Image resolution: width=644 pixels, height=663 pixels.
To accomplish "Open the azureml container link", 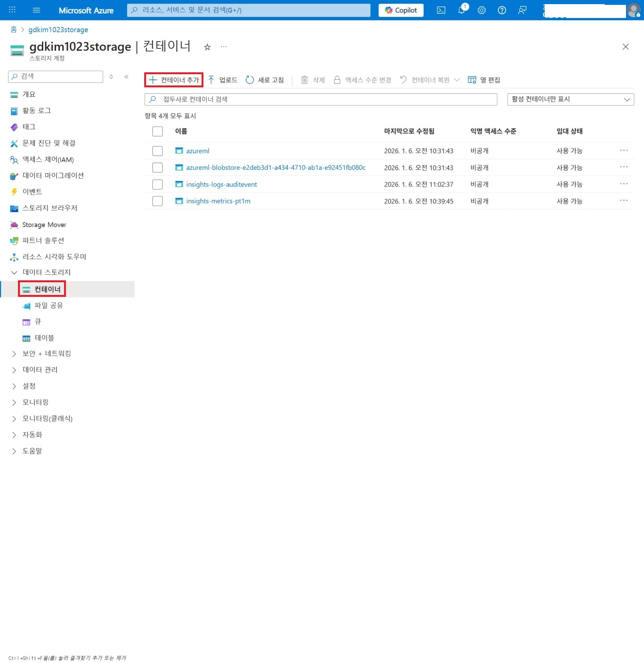I will tap(197, 151).
